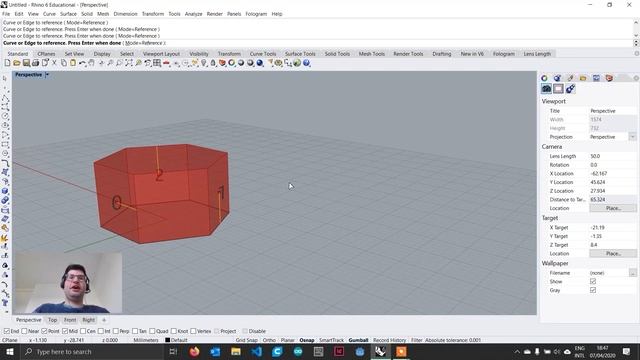Click the Windows search box in taskbar
Image resolution: width=640 pixels, height=360 pixels.
coord(92,351)
